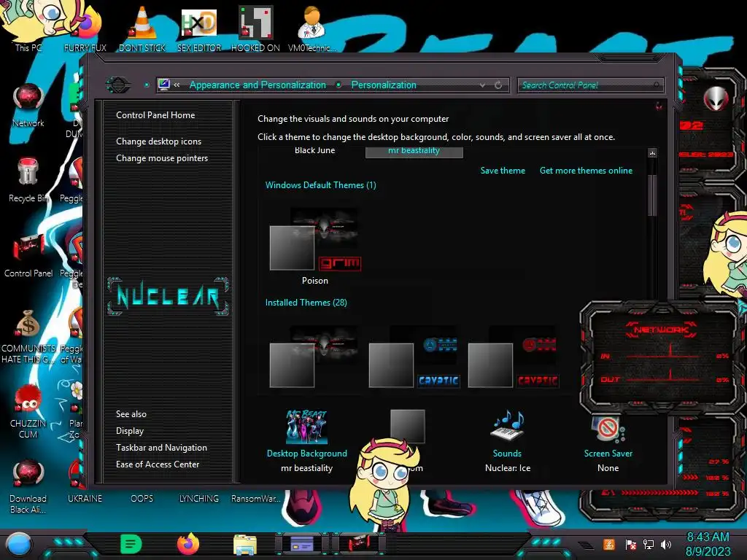
Task: Switch to the purple window taskbar item
Action: pos(302,543)
